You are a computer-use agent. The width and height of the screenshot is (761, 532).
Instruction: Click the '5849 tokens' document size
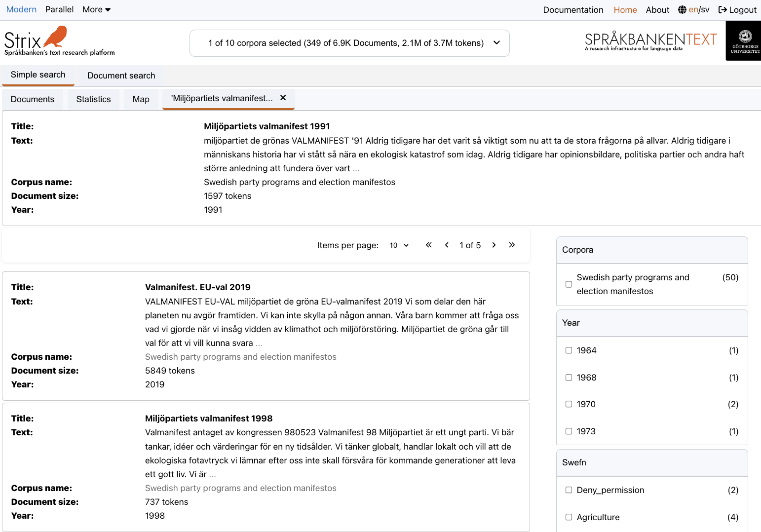tap(170, 371)
